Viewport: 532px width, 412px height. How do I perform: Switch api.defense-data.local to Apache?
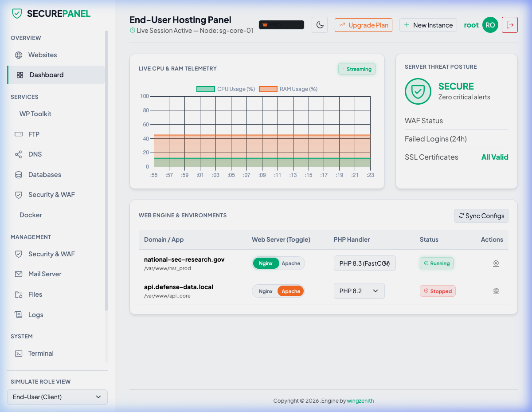click(x=291, y=291)
